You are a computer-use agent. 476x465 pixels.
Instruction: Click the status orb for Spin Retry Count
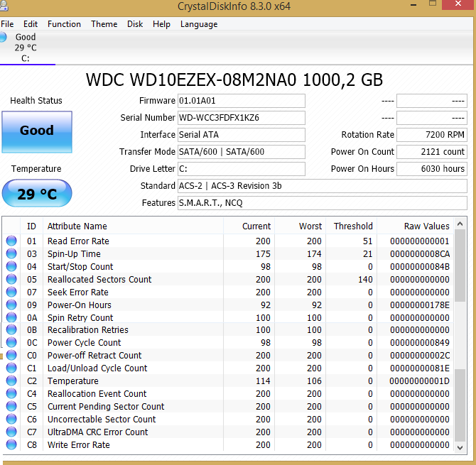11,317
